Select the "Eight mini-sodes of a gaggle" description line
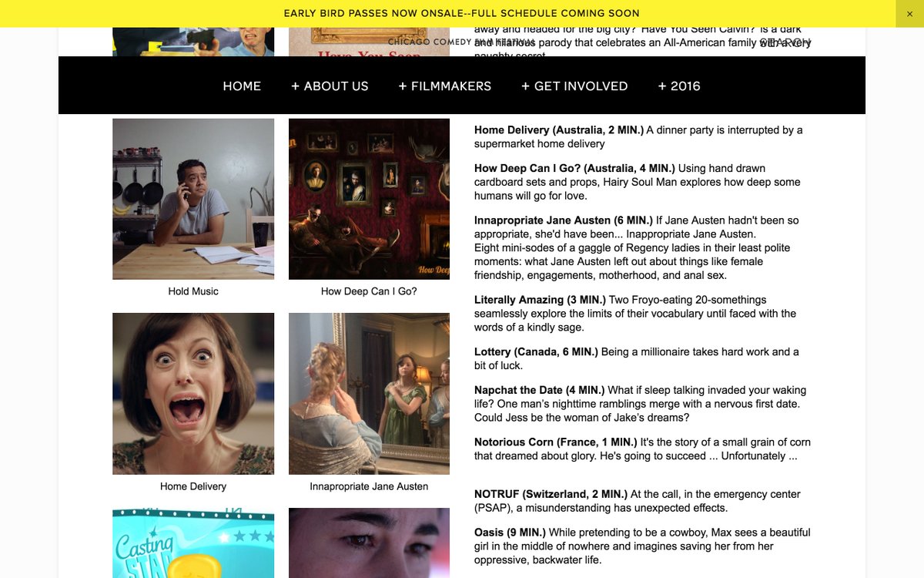924x578 pixels. click(632, 248)
